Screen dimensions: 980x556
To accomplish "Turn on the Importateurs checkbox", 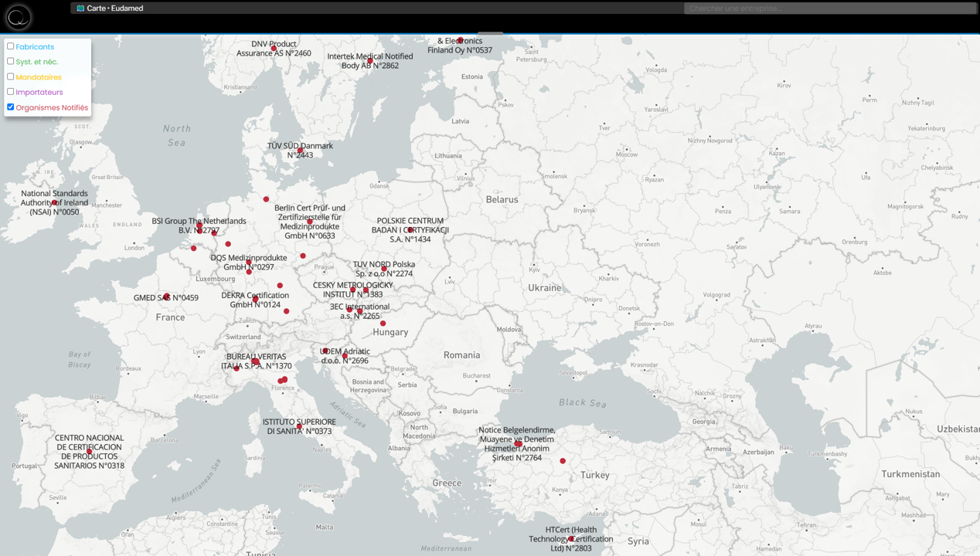I will (x=11, y=92).
